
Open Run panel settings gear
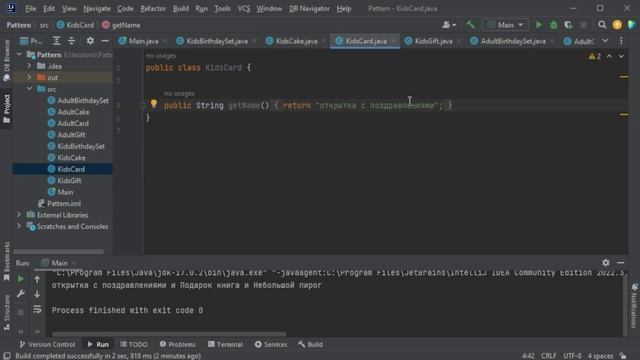(x=606, y=263)
